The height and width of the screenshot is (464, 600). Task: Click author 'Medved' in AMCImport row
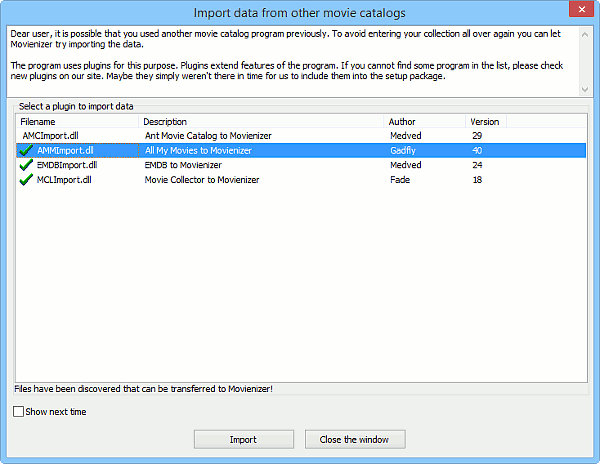(406, 136)
